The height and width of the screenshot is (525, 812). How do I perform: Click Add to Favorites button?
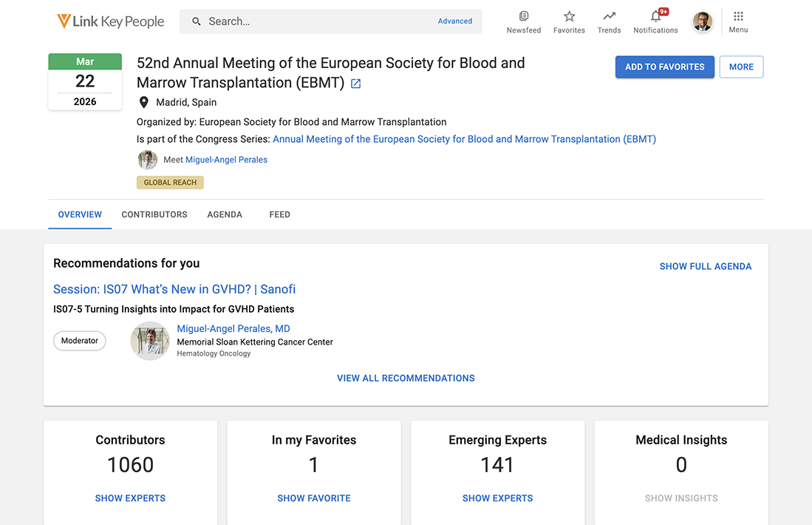[664, 67]
